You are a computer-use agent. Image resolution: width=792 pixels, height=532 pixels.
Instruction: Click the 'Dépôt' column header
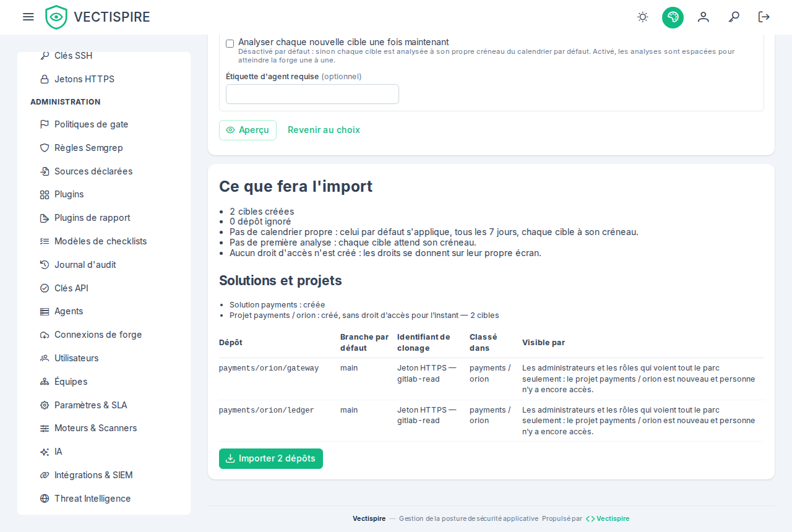pos(231,343)
